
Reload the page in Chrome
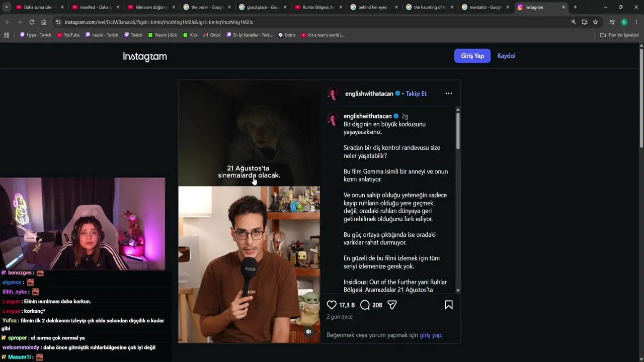32,22
